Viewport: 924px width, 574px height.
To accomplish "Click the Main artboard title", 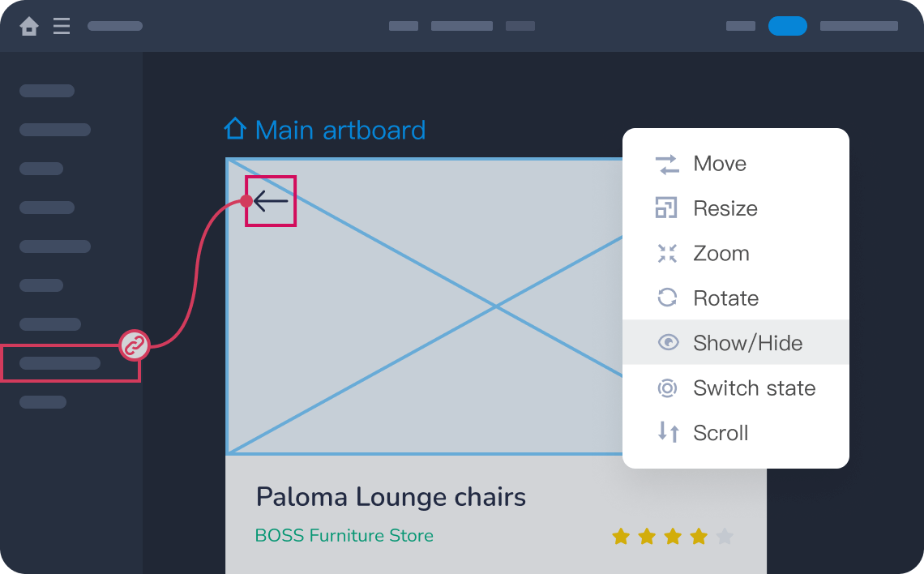I will click(x=340, y=130).
